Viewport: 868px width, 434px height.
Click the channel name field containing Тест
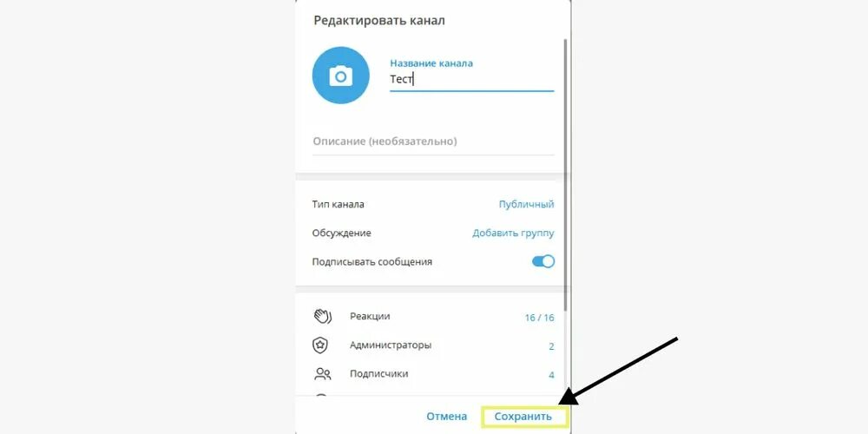[471, 80]
